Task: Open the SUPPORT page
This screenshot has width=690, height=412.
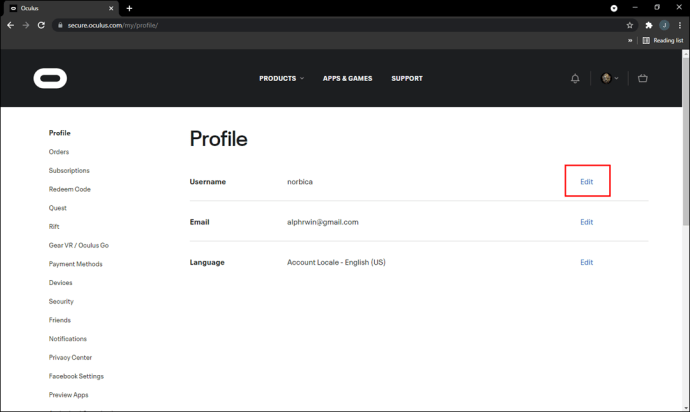Action: coord(407,78)
